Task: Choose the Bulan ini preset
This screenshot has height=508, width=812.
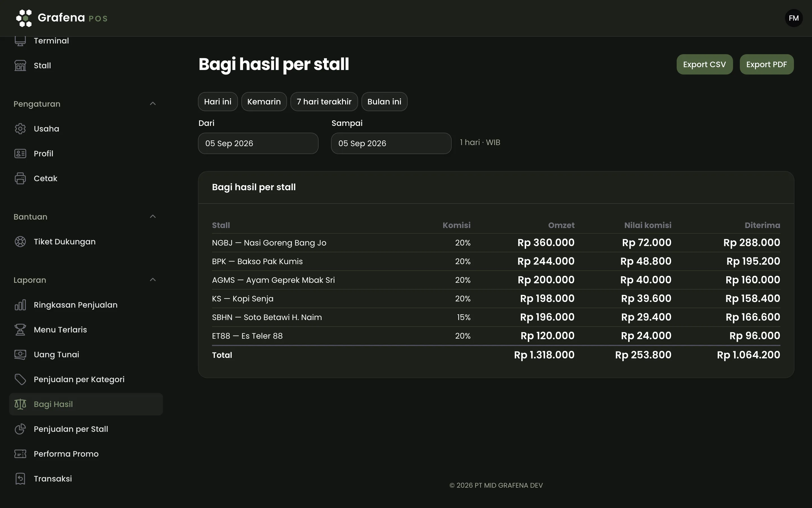Action: pyautogui.click(x=384, y=102)
